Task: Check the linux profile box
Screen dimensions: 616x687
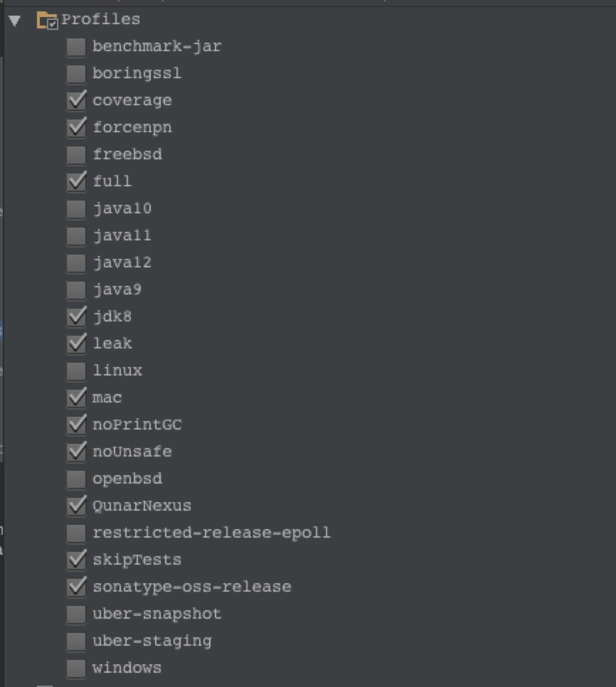Action: click(x=76, y=371)
